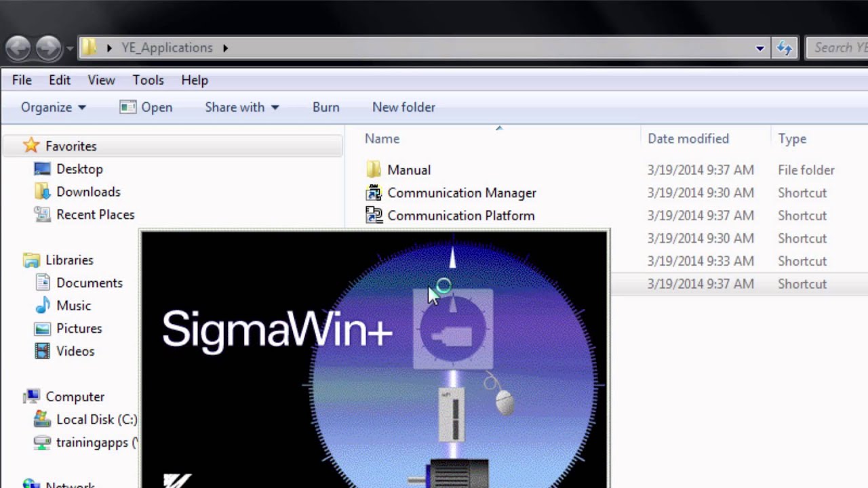This screenshot has height=488, width=868.
Task: Click the Refresh button beside address bar
Action: tap(785, 47)
